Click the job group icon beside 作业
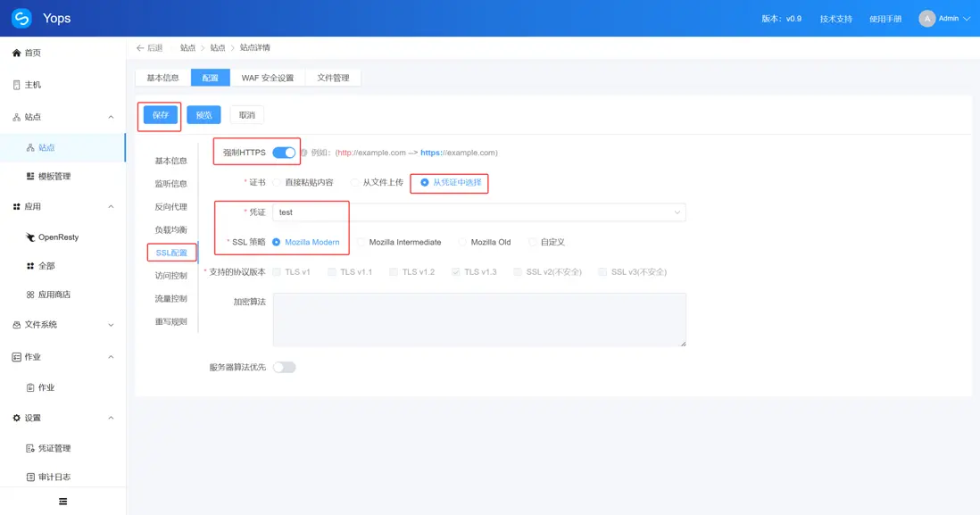The height and width of the screenshot is (515, 980). point(17,357)
